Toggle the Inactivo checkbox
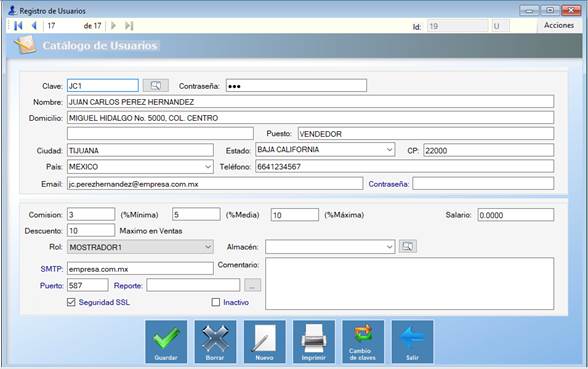588x369 pixels. [x=216, y=302]
